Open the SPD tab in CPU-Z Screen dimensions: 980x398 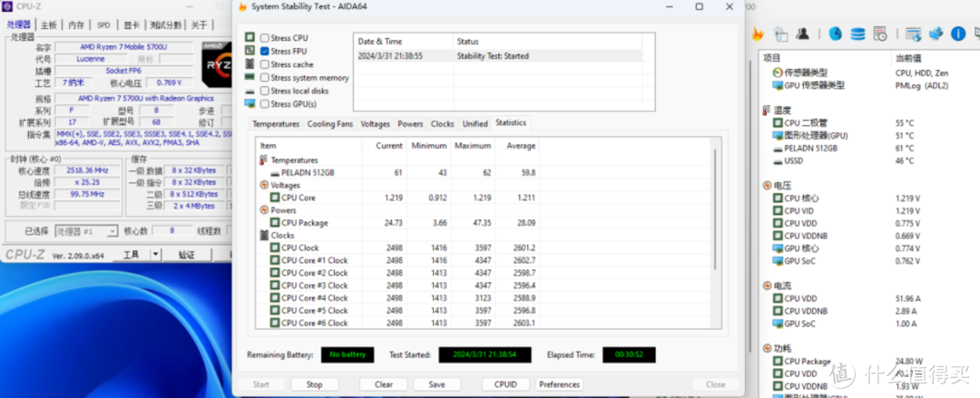point(103,25)
